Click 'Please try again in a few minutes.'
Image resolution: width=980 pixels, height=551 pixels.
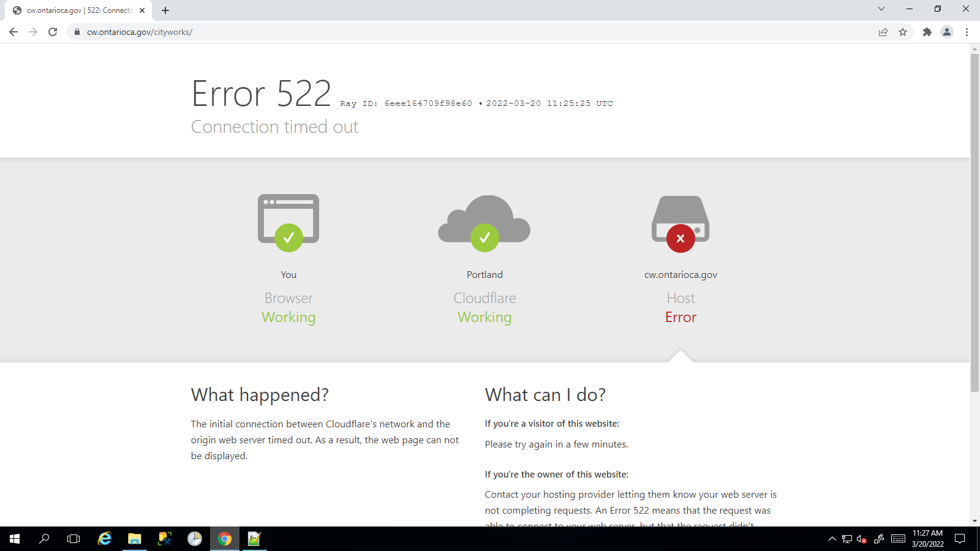point(556,444)
